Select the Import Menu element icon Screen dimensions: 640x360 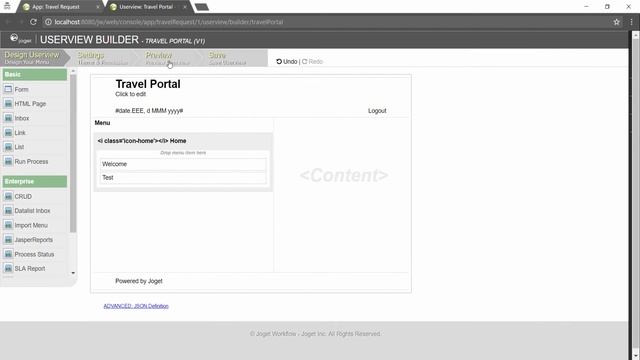(x=8, y=225)
